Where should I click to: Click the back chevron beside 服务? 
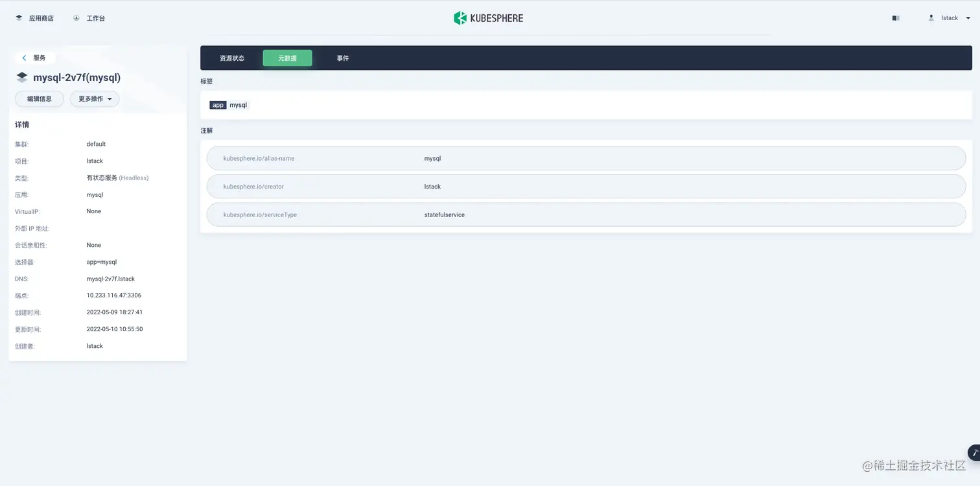[25, 58]
